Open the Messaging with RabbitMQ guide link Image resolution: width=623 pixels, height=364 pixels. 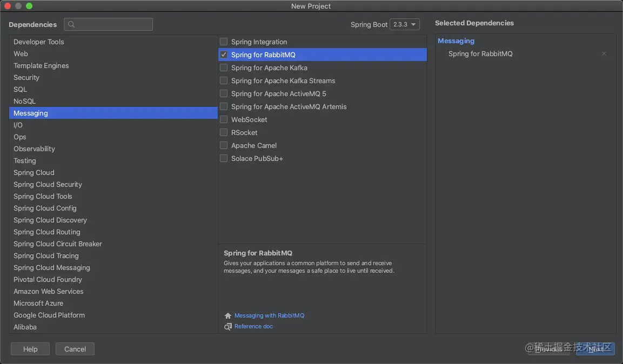269,315
